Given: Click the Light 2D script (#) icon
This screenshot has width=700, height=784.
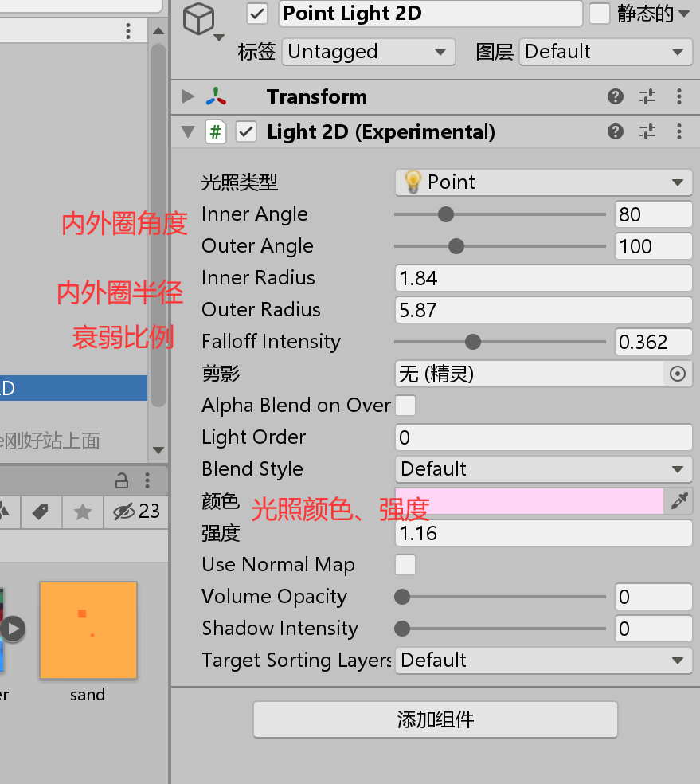Looking at the screenshot, I should pyautogui.click(x=215, y=132).
